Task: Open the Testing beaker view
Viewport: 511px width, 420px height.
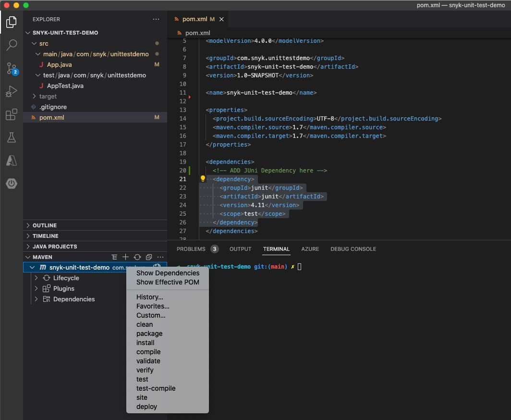Action: 12,137
